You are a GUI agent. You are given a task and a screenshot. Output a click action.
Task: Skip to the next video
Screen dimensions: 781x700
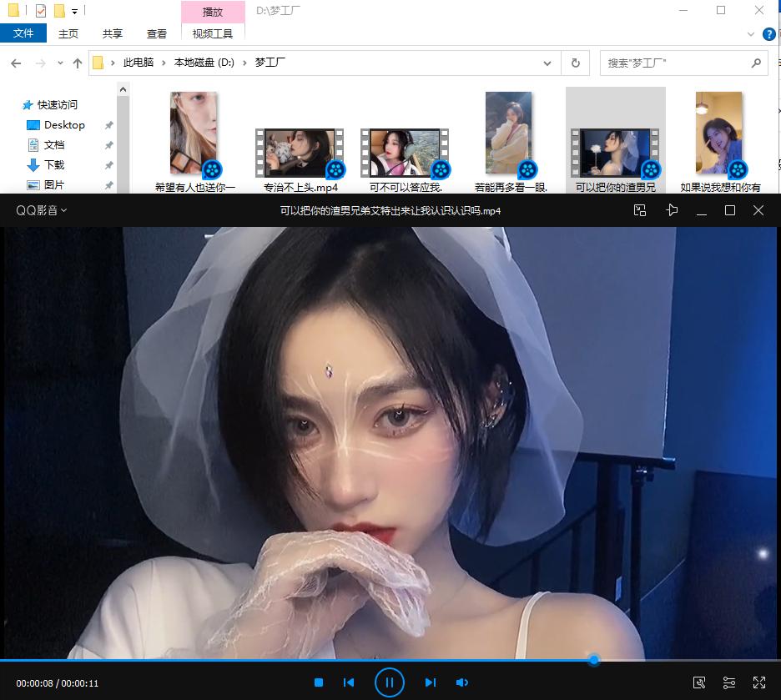[x=431, y=682]
